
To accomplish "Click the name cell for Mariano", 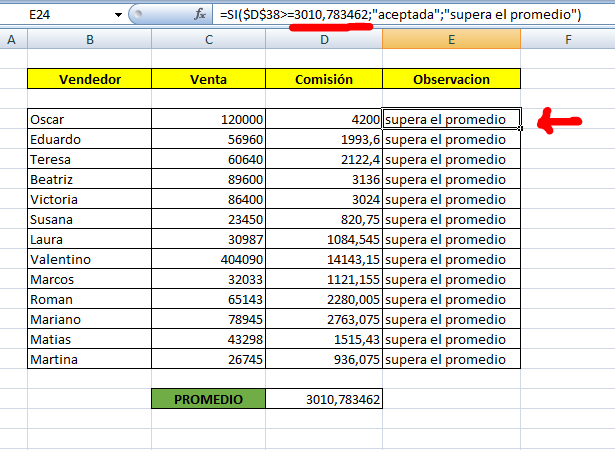I will pyautogui.click(x=89, y=319).
